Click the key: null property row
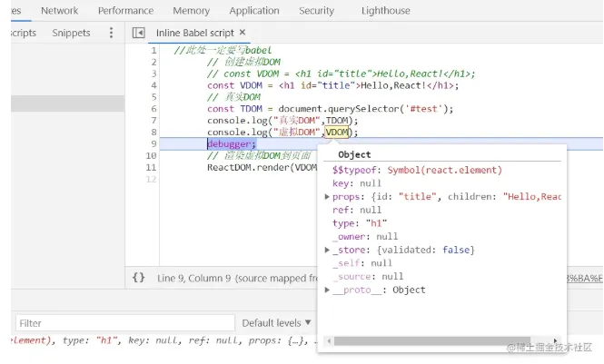This screenshot has height=364, width=604. tap(357, 183)
